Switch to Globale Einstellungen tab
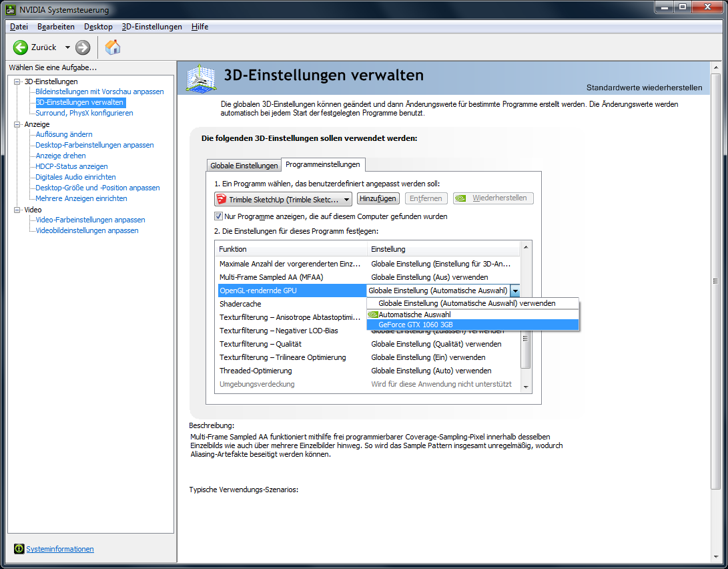728x569 pixels. (244, 166)
